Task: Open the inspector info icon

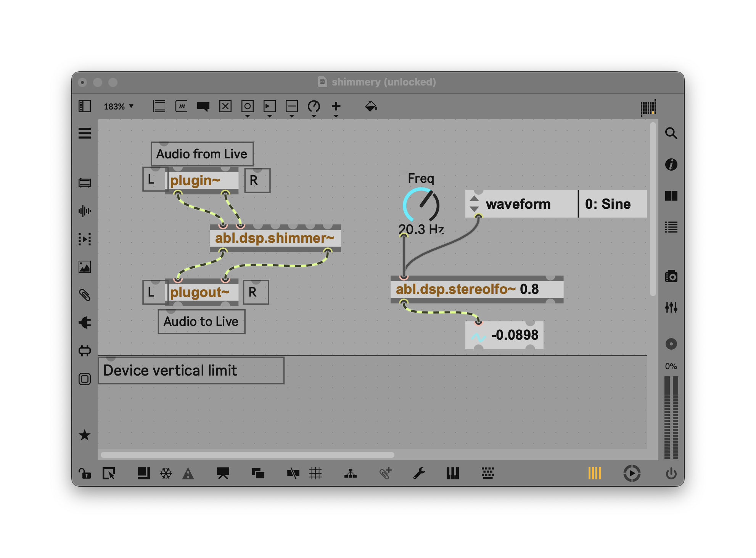Action: pos(671,164)
